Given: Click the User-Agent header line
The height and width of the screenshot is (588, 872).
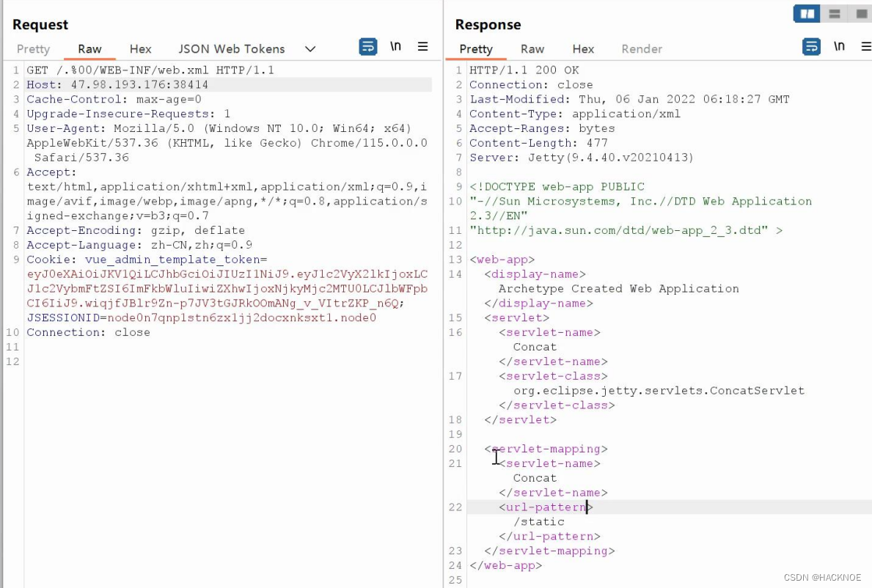Looking at the screenshot, I should coord(227,143).
